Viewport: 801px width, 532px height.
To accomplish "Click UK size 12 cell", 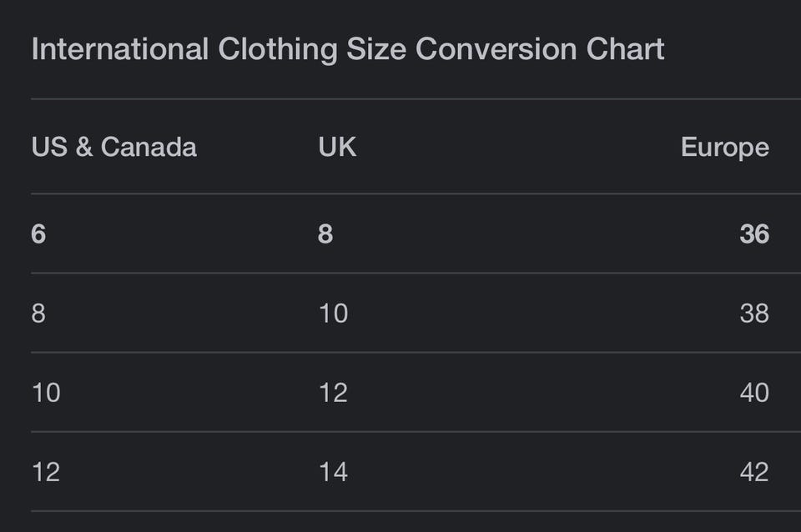I will pyautogui.click(x=333, y=393).
